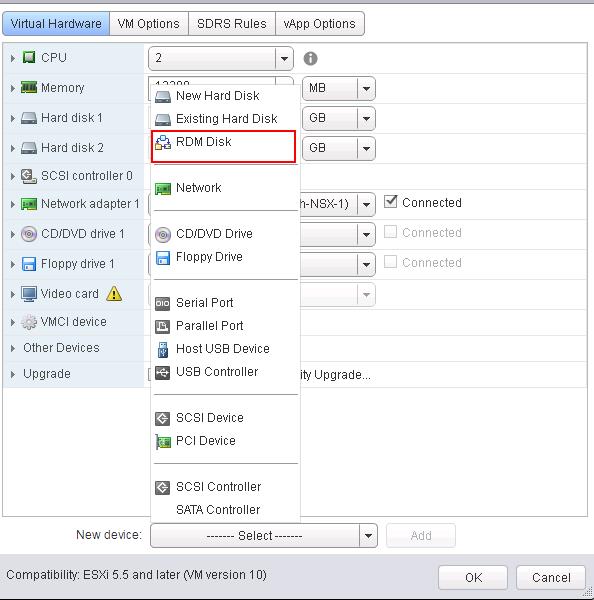Switch to the VM Options tab
Screen dimensions: 594x600
pos(148,24)
